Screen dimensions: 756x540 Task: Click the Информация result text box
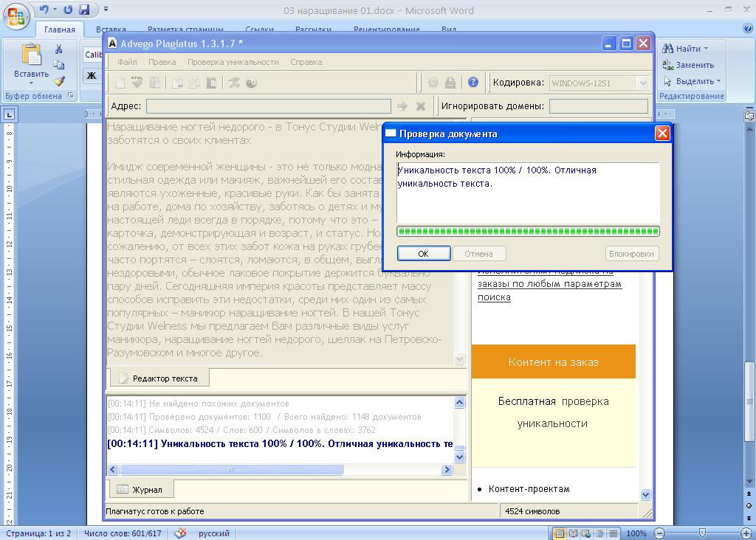coord(528,193)
